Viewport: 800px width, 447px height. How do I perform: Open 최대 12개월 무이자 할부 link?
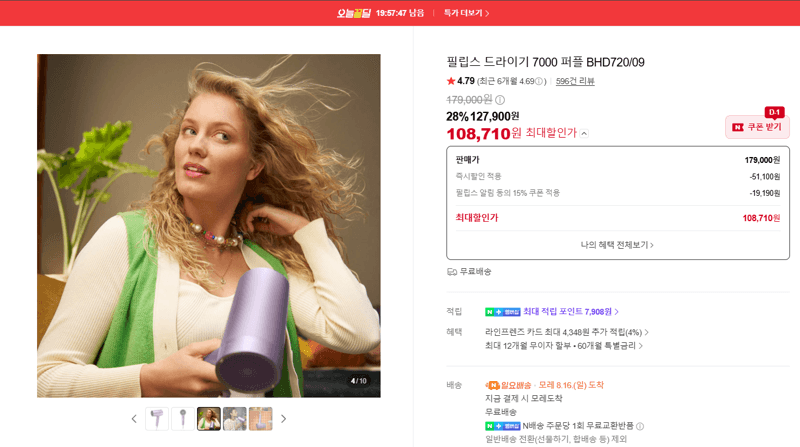point(563,346)
